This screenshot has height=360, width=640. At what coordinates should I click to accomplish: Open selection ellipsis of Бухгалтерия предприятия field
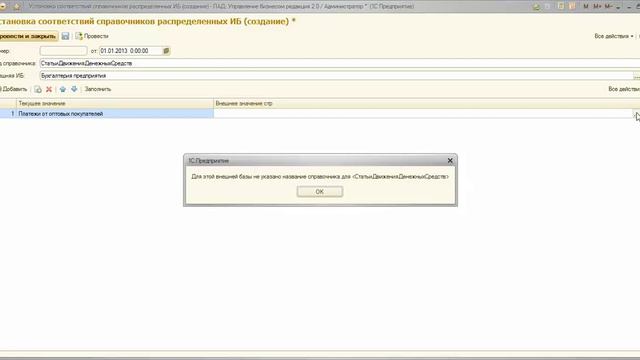pyautogui.click(x=636, y=76)
